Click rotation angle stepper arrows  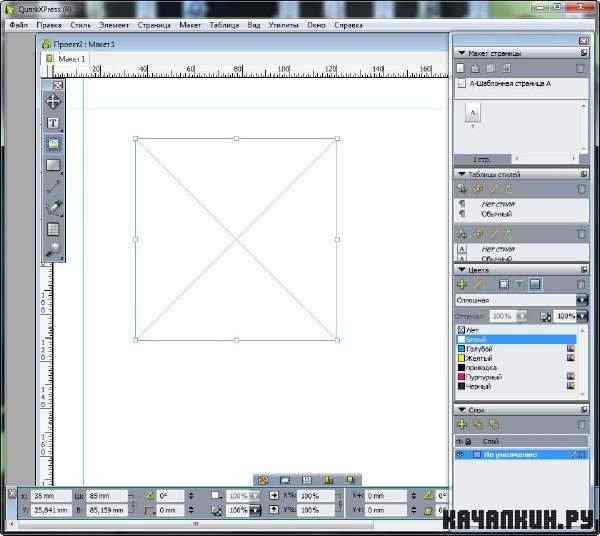click(x=191, y=496)
